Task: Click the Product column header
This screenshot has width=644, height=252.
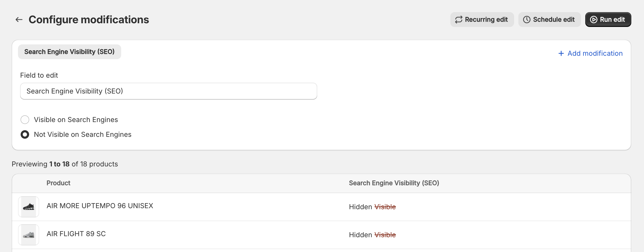Action: [58, 183]
